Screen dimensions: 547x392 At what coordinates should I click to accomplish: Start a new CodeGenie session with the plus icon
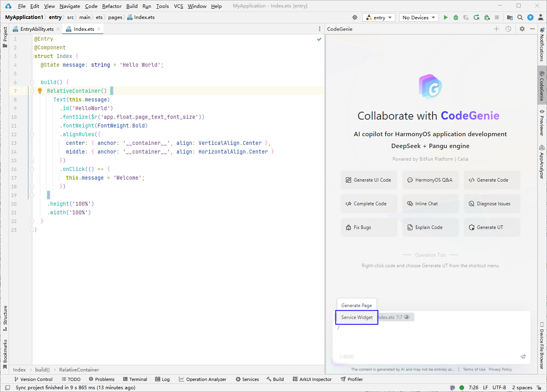(496, 28)
